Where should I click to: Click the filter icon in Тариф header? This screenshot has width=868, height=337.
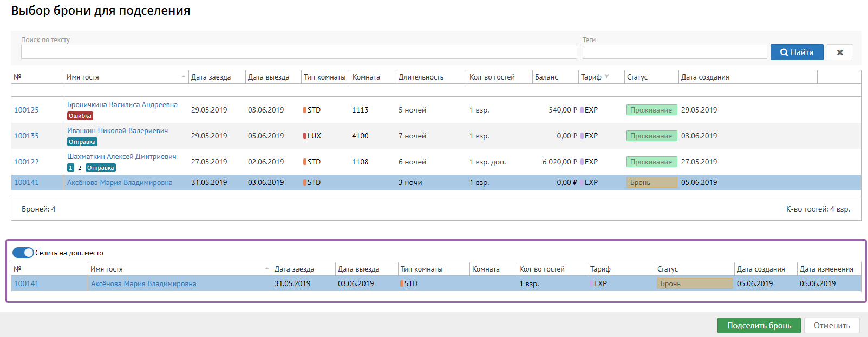point(606,76)
